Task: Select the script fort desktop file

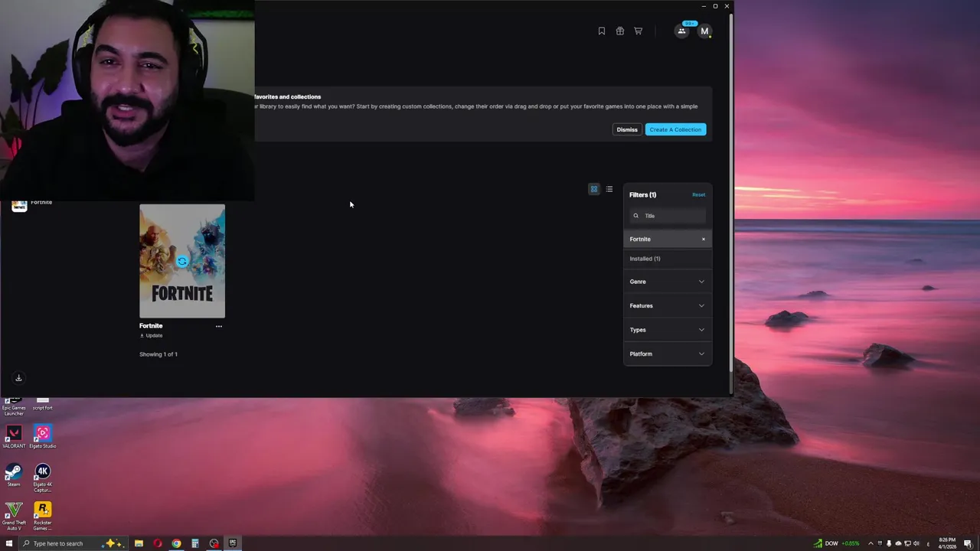Action: tap(43, 404)
